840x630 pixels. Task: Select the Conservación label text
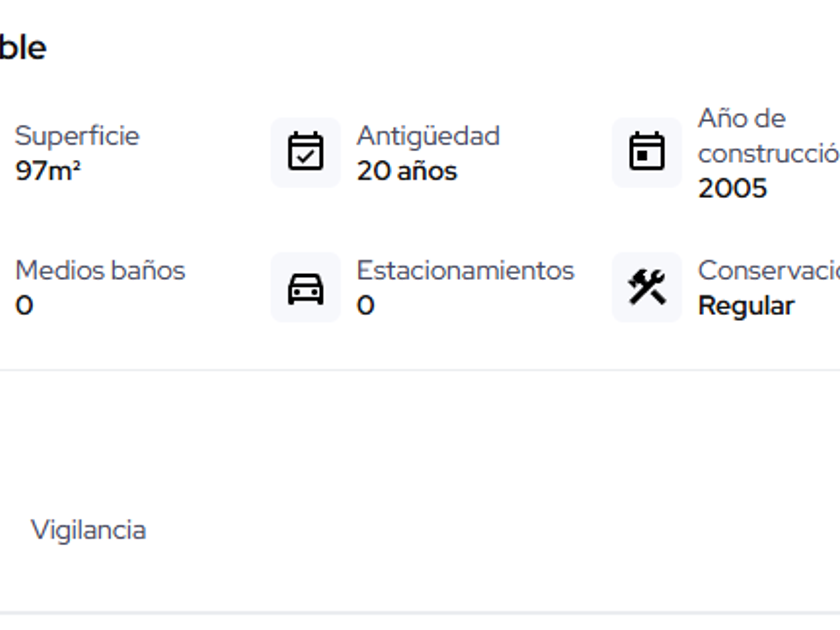click(768, 270)
